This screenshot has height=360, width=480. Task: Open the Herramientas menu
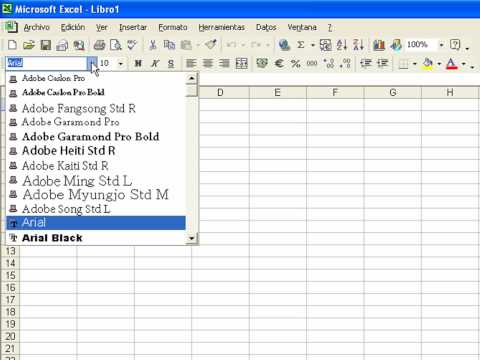[221, 27]
